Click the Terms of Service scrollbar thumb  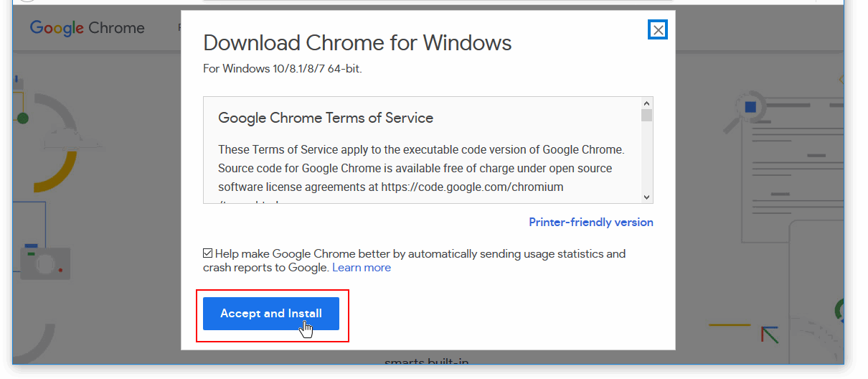646,116
